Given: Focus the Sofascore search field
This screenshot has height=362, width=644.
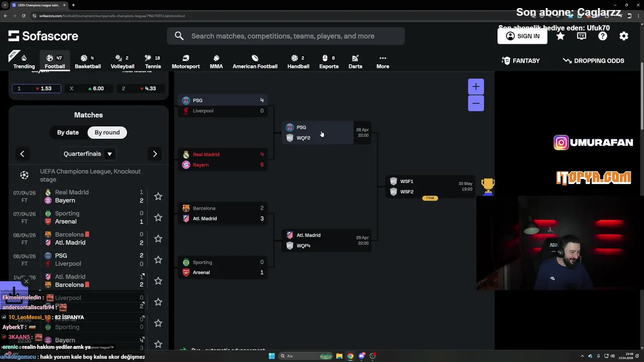Looking at the screenshot, I should tap(286, 36).
